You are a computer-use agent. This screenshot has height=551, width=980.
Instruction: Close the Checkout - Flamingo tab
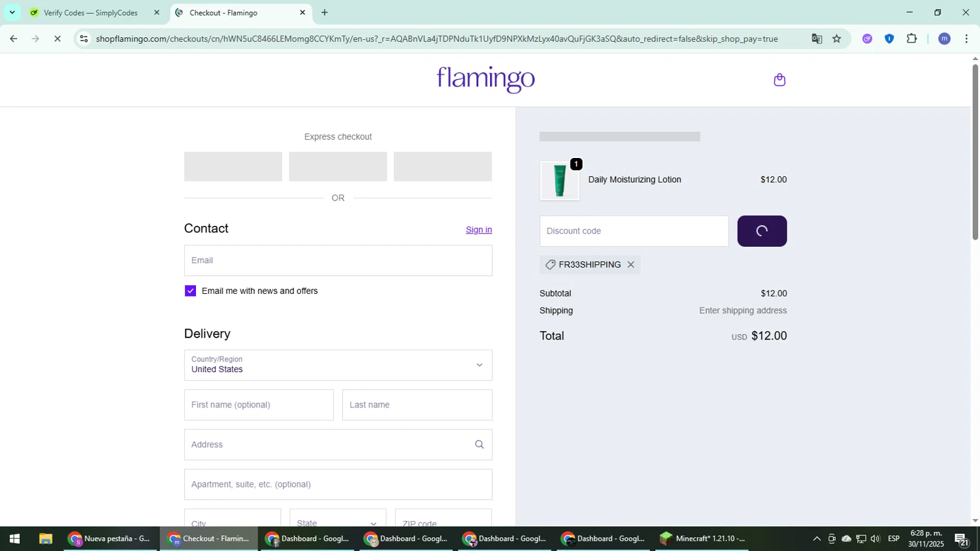point(302,12)
